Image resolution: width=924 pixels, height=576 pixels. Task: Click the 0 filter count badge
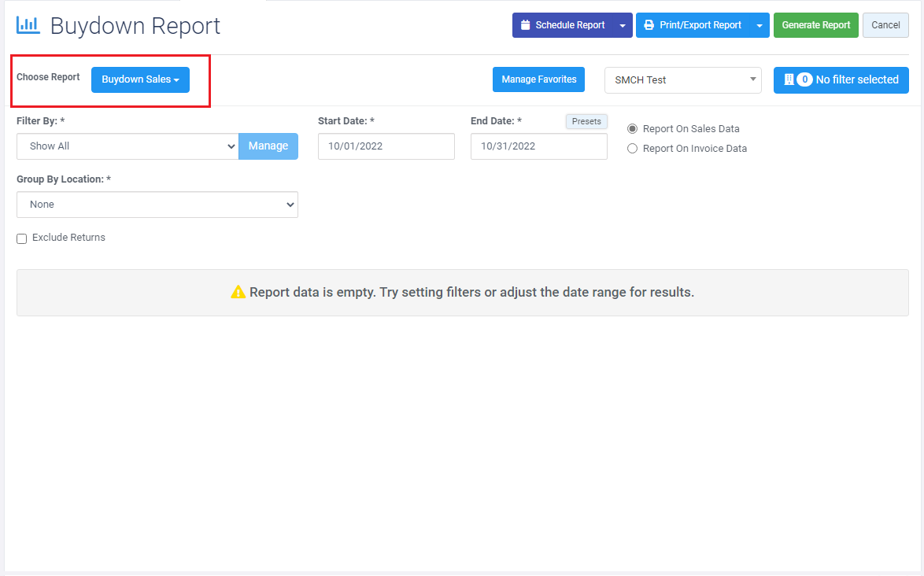pyautogui.click(x=805, y=79)
